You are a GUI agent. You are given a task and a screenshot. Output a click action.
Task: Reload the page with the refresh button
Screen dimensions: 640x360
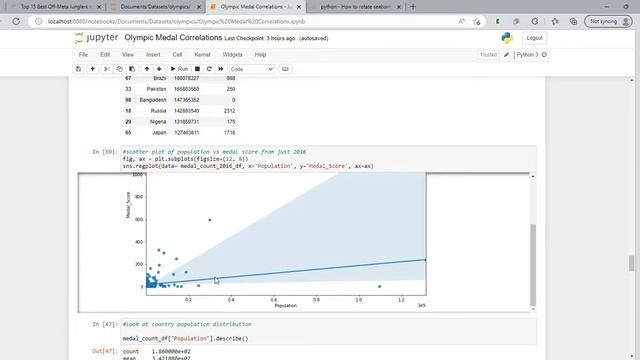pos(16,21)
